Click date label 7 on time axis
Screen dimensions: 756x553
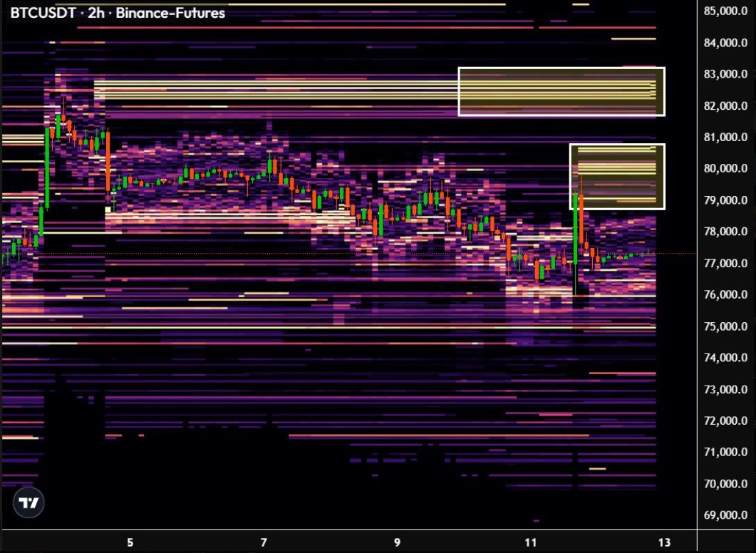[264, 542]
